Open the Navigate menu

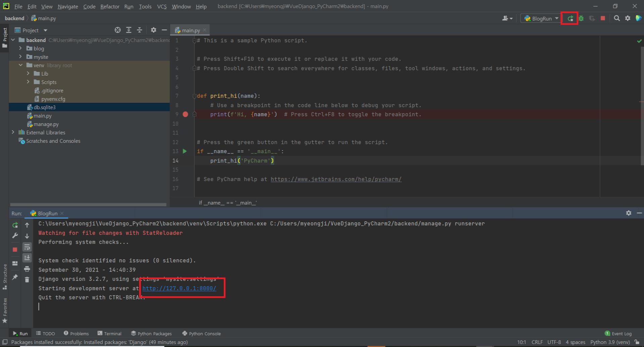click(68, 6)
